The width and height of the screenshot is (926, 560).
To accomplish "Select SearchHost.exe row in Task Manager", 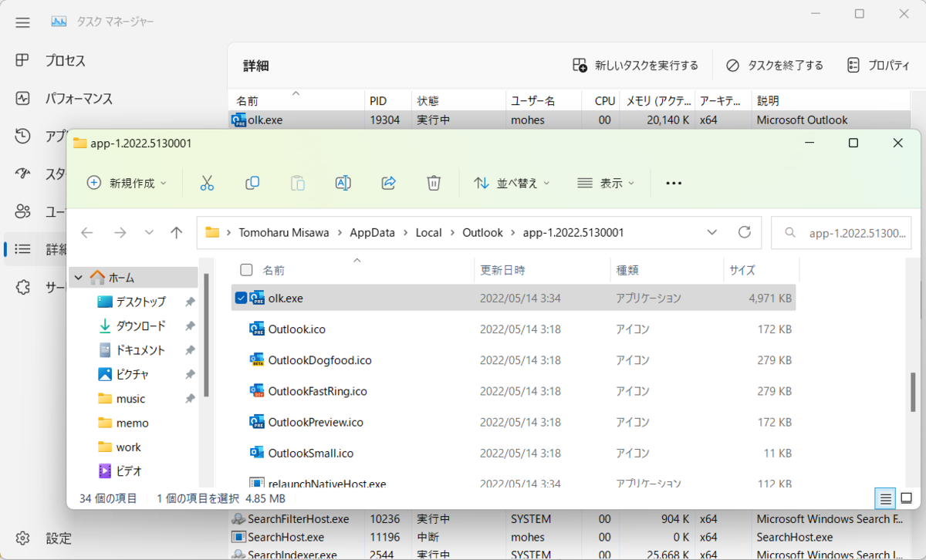I will 569,537.
